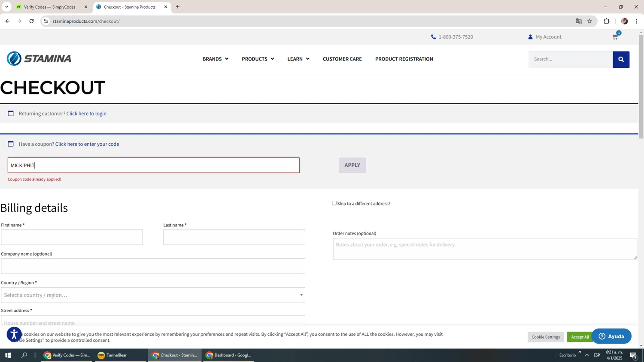Image resolution: width=644 pixels, height=362 pixels.
Task: Click the Order notes textarea
Action: point(485,249)
